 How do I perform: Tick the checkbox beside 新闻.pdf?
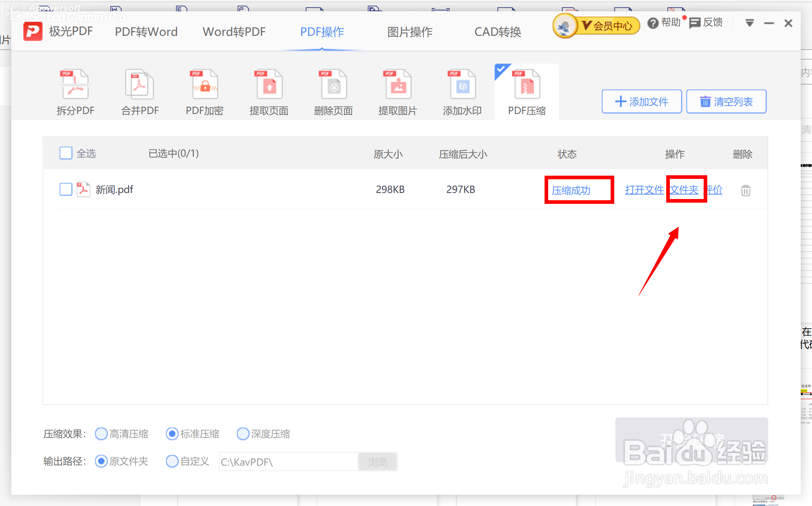tap(66, 189)
